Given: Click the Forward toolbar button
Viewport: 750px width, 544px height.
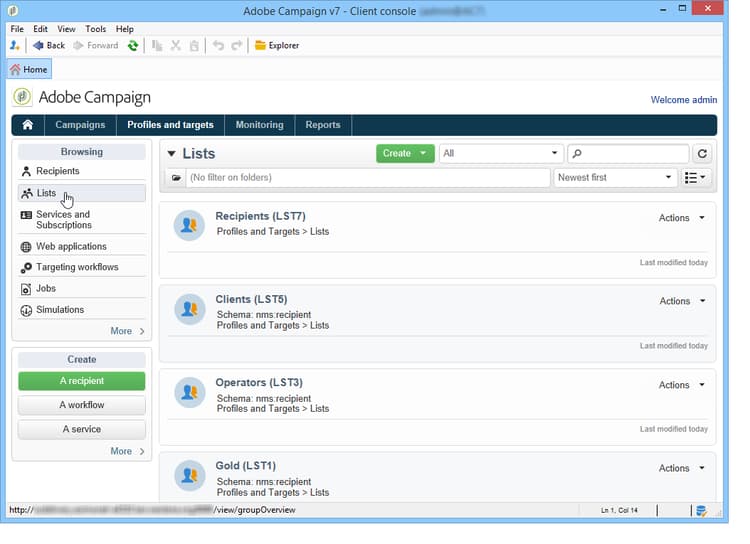Looking at the screenshot, I should (x=96, y=45).
